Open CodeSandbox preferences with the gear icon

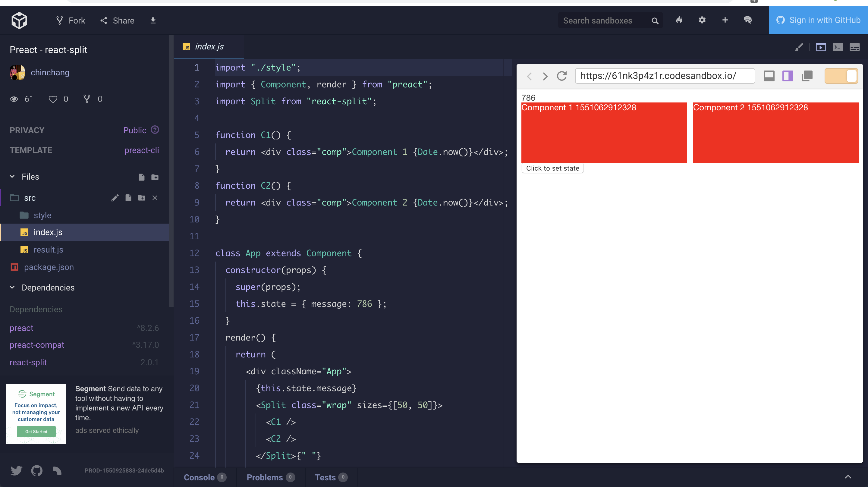pos(702,20)
